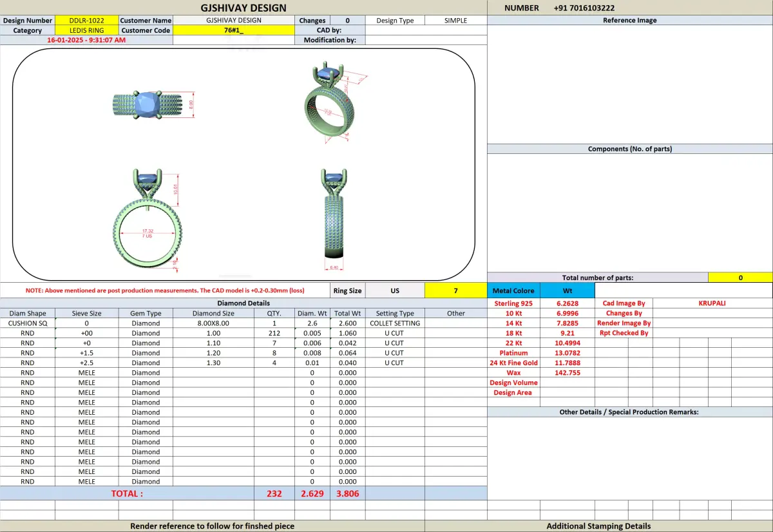Click Render reference to follow footer text

click(x=212, y=526)
